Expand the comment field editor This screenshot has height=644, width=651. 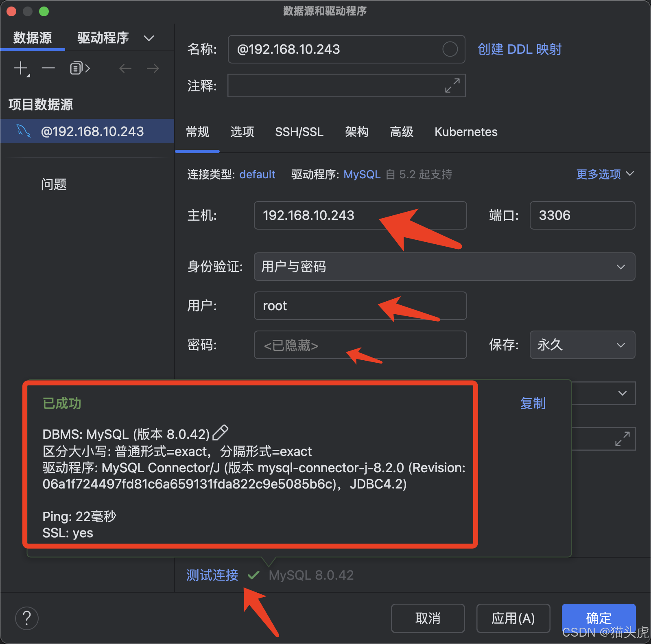click(x=452, y=85)
